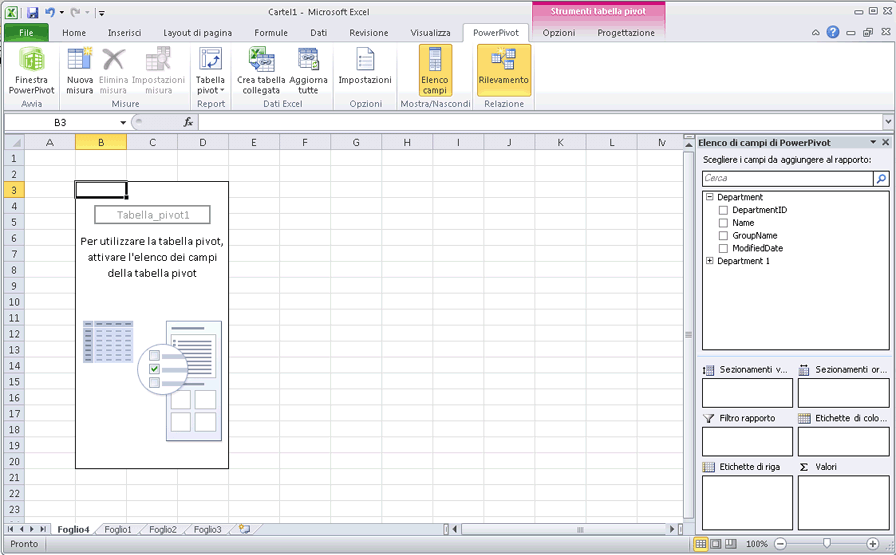The height and width of the screenshot is (555, 896).
Task: Check the ModifiedDate field
Action: [x=723, y=248]
